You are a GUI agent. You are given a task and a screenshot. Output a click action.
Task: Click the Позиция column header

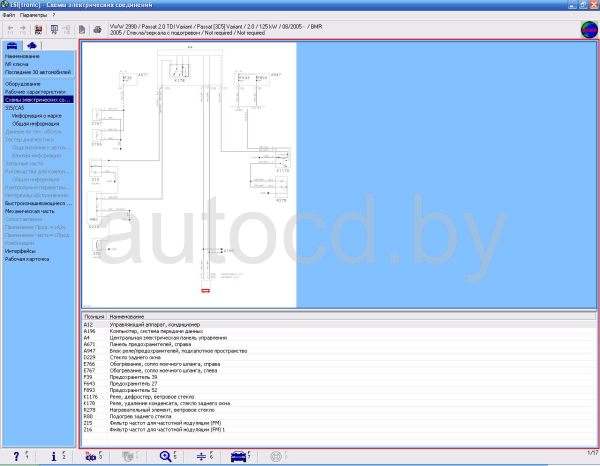coord(94,316)
